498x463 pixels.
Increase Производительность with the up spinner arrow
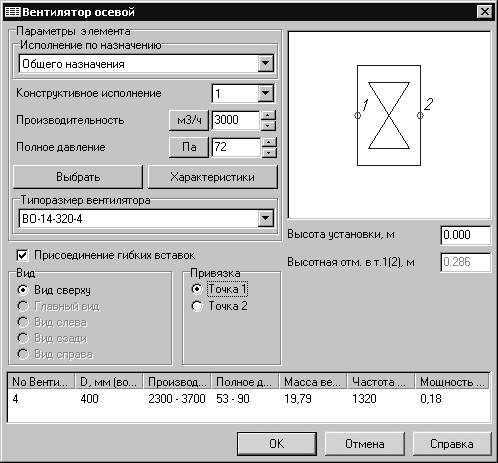pos(268,115)
